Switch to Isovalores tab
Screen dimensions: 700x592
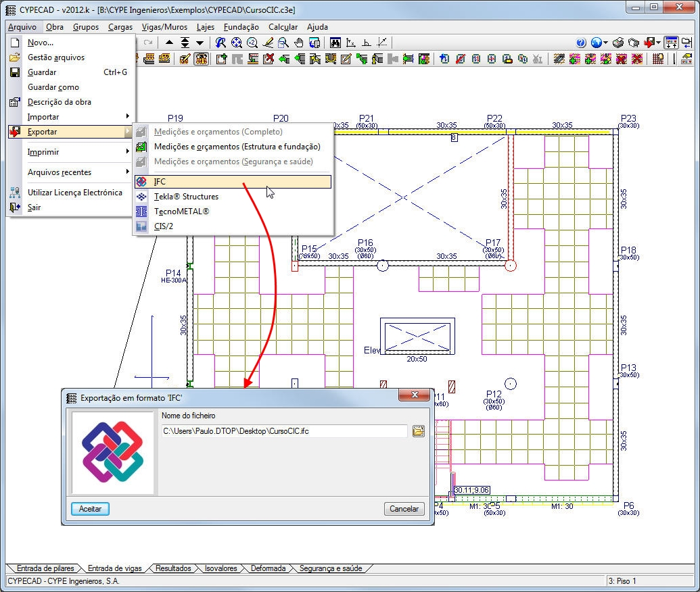pyautogui.click(x=220, y=568)
